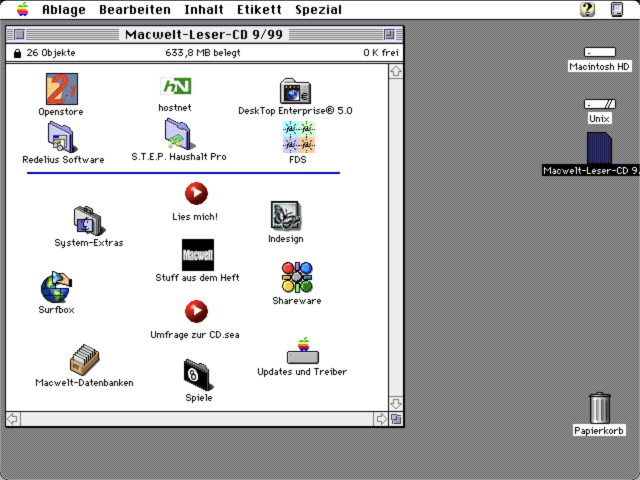This screenshot has height=480, width=640.
Task: Click the horizontal scrollbar left arrow
Action: pos(13,419)
